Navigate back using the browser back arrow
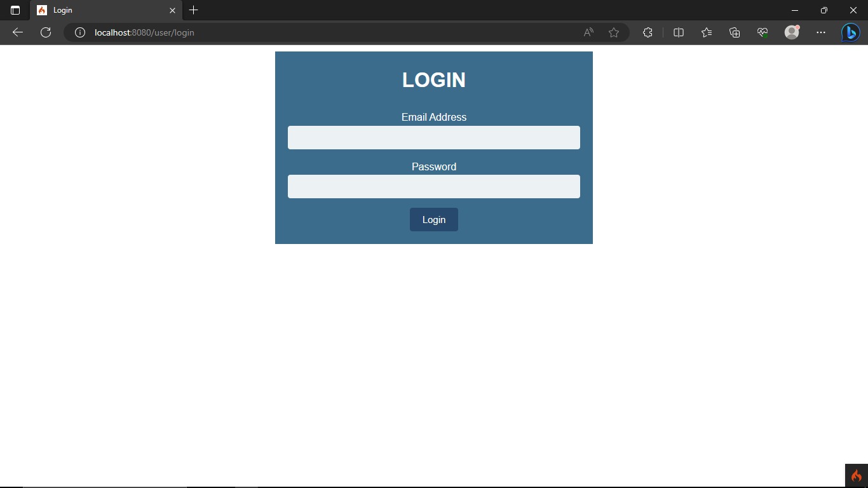This screenshot has height=488, width=868. coord(17,32)
